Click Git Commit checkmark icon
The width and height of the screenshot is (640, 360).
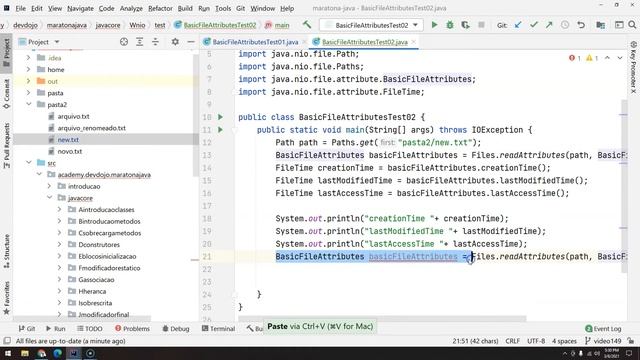pos(533,25)
